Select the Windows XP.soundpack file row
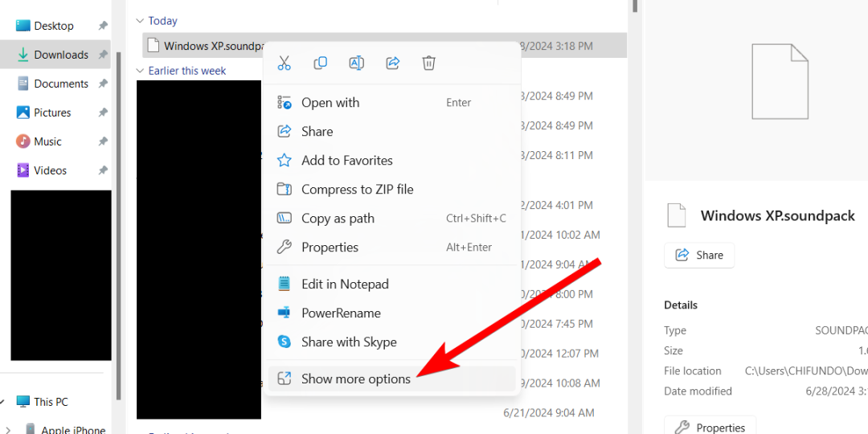The image size is (868, 434). 384,45
